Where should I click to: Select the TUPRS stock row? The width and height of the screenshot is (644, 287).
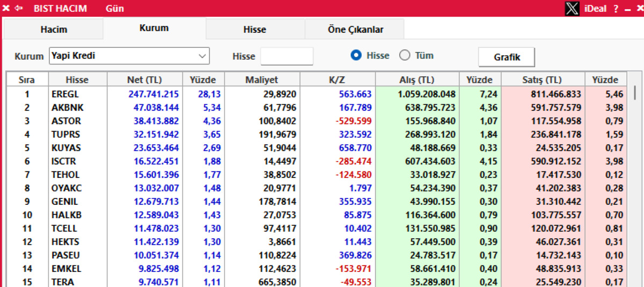(x=316, y=134)
